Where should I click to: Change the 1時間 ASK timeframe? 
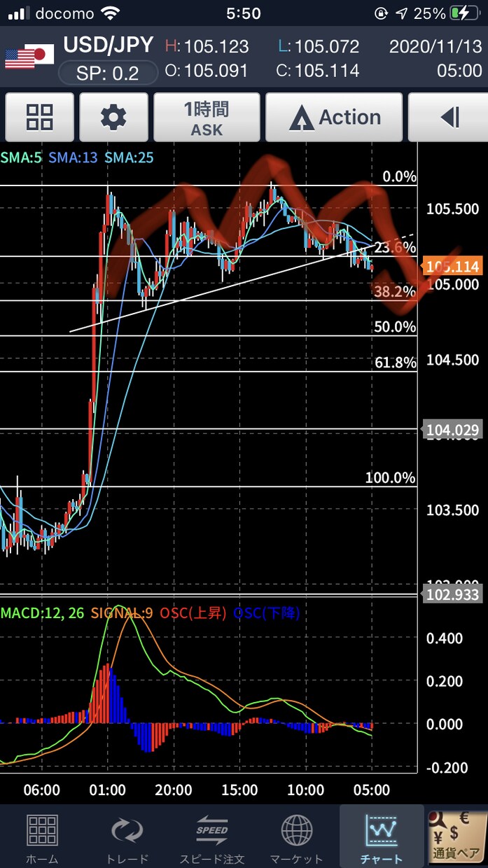(207, 118)
